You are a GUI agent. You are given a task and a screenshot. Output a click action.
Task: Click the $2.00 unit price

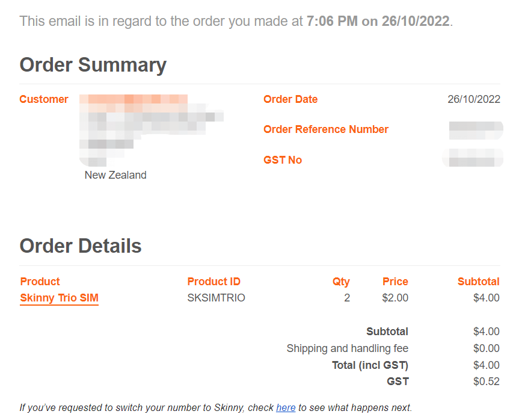click(395, 298)
